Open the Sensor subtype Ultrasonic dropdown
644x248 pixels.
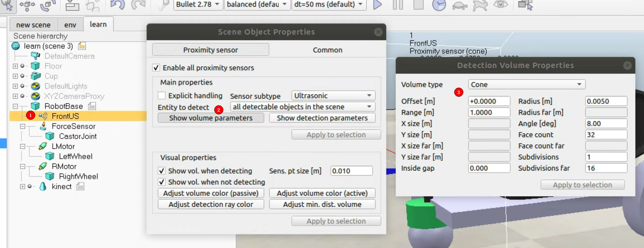point(333,95)
